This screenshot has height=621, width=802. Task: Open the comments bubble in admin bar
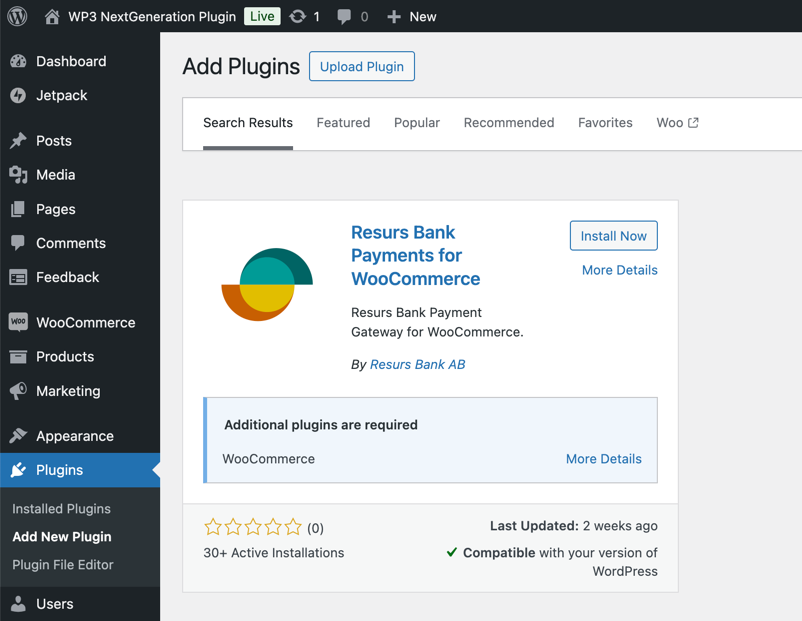344,17
